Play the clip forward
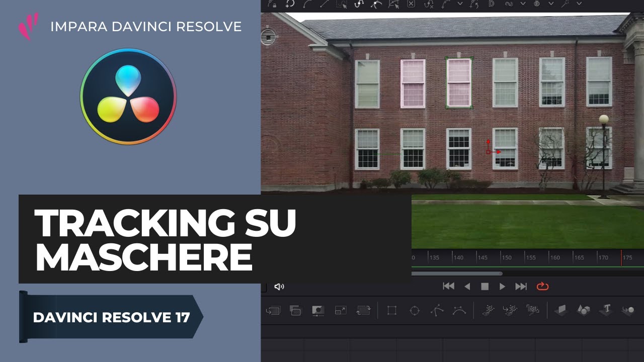644x362 pixels. [502, 286]
